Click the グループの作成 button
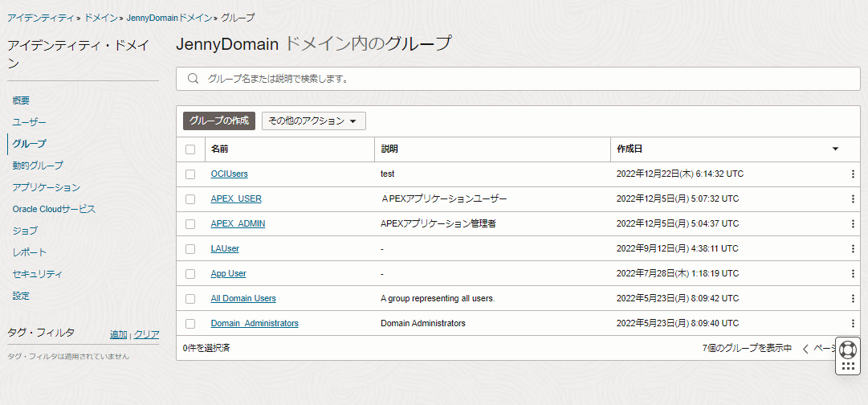 219,121
